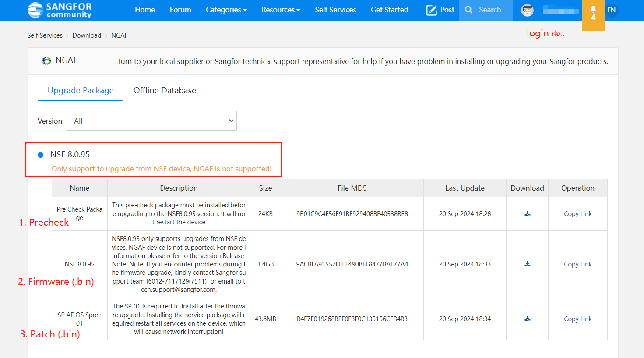Open Self Services in navigation bar
Image resolution: width=644 pixels, height=358 pixels.
coord(335,10)
